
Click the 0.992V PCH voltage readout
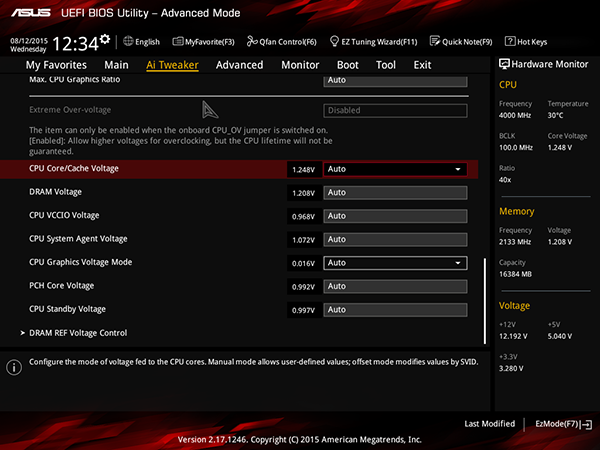click(x=303, y=287)
